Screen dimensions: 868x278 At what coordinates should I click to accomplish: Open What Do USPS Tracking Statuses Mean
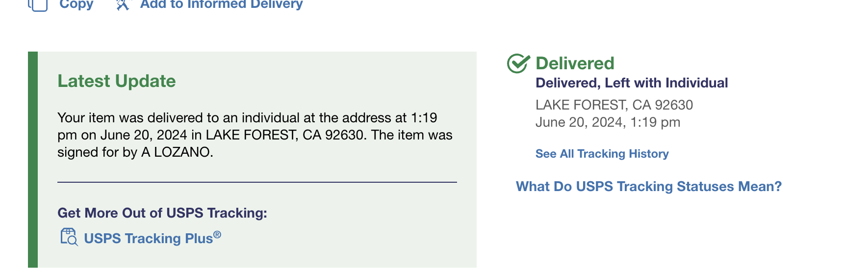(648, 187)
